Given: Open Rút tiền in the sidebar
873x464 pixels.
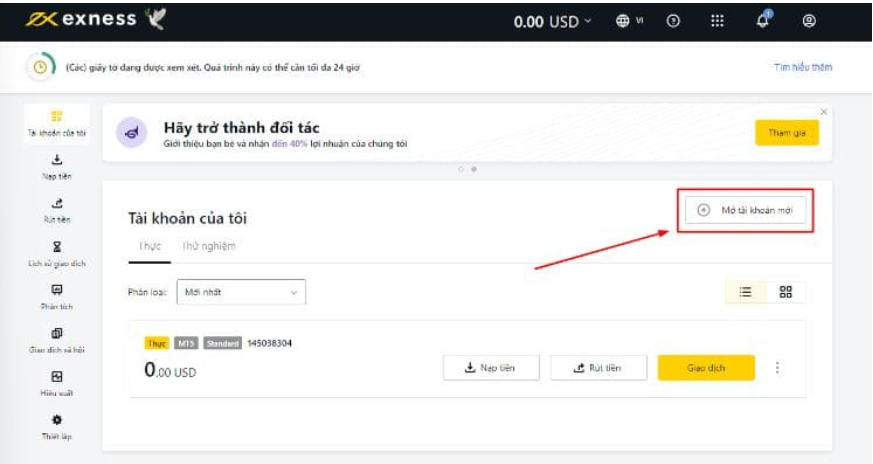Looking at the screenshot, I should tap(56, 208).
